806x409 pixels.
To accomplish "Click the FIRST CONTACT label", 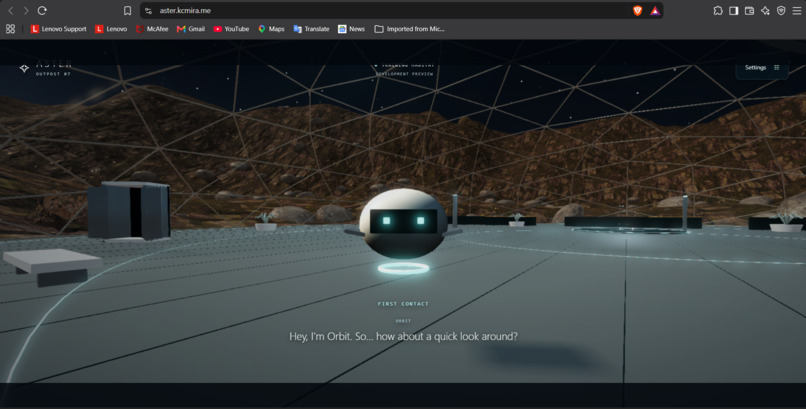I will (x=403, y=304).
